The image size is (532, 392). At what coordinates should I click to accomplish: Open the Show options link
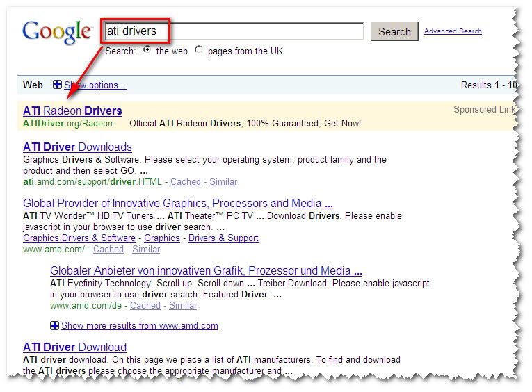[95, 85]
